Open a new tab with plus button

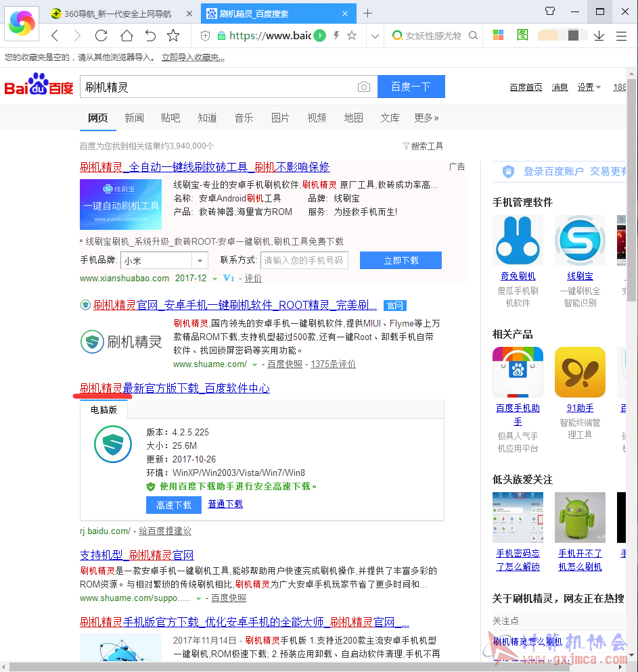[x=367, y=14]
